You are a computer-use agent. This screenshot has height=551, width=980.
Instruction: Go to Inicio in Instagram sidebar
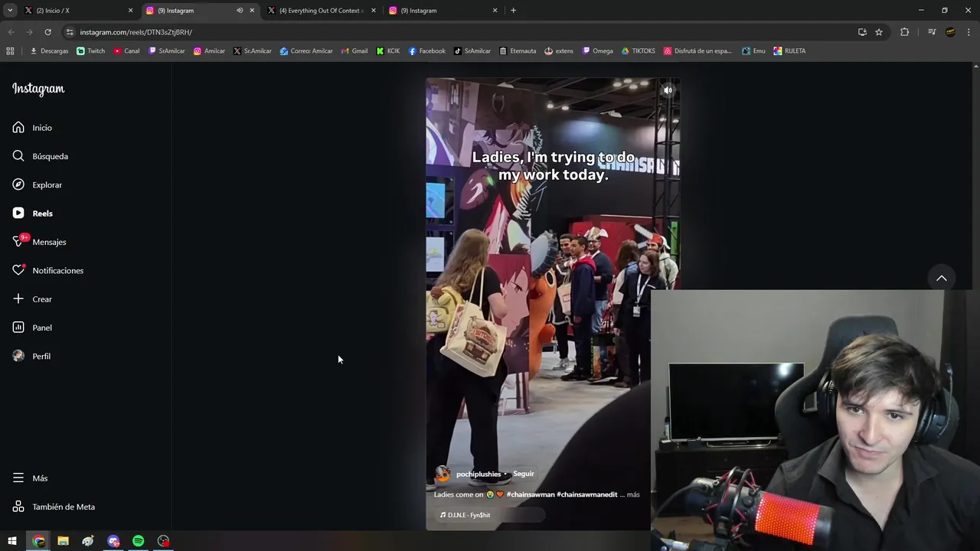click(32, 128)
